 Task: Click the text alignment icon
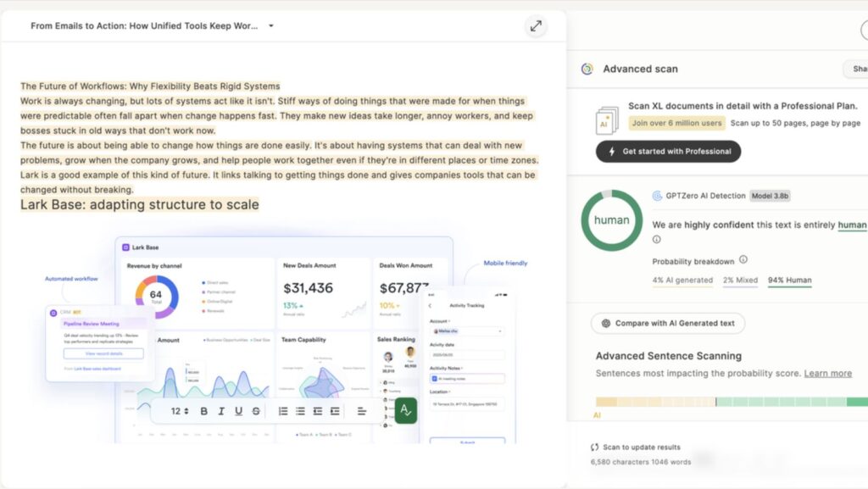tap(361, 411)
